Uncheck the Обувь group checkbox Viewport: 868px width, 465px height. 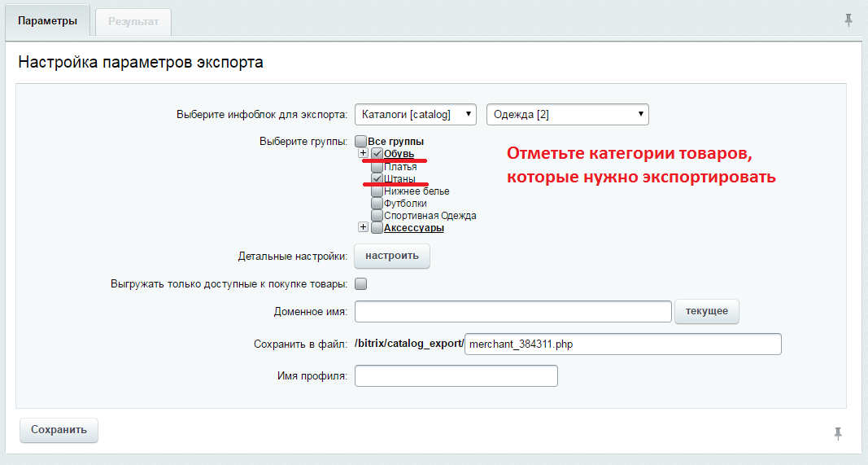coord(377,154)
